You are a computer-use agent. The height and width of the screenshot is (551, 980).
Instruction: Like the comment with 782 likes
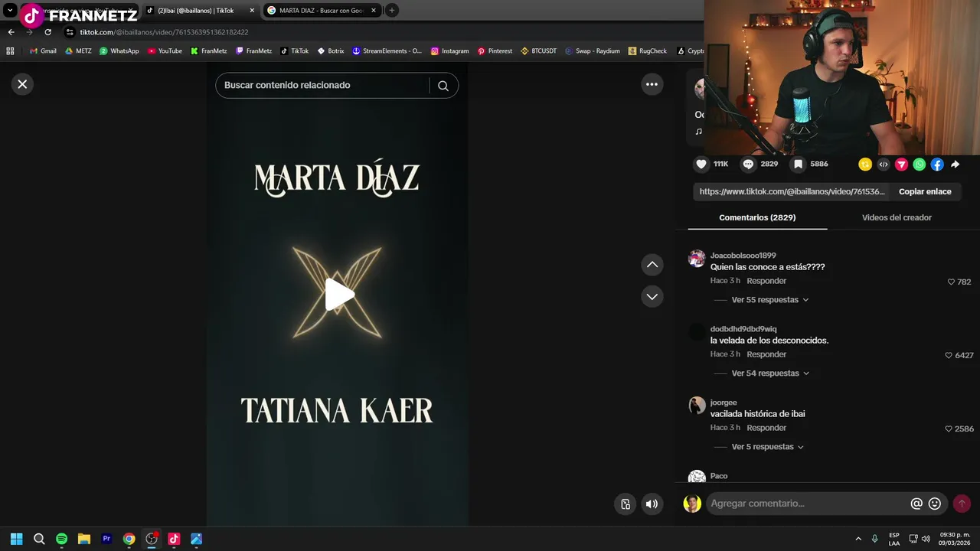(x=952, y=282)
